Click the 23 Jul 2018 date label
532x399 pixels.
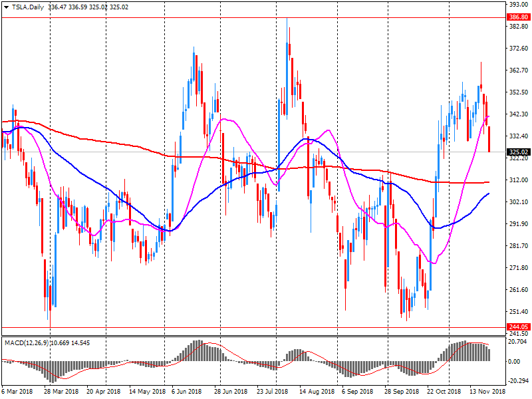(x=273, y=391)
